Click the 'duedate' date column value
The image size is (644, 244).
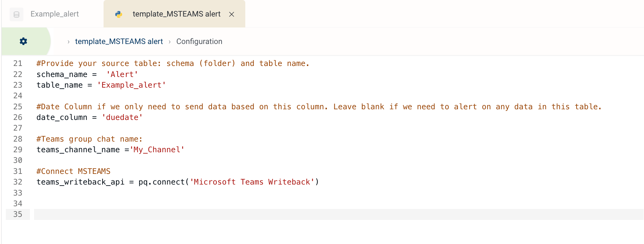point(122,117)
